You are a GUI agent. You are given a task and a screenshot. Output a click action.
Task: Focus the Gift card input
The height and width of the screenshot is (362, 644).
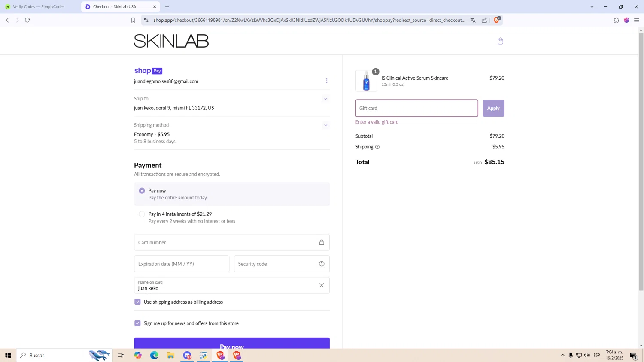(416, 108)
